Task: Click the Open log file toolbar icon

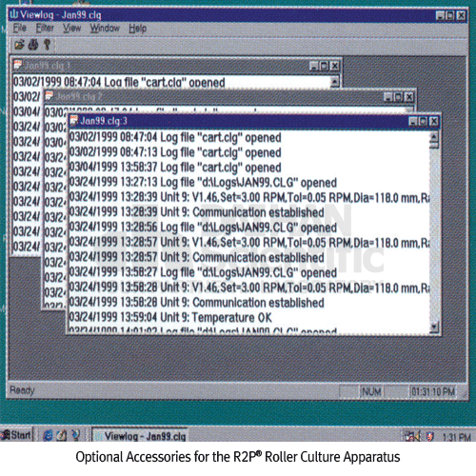Action: pyautogui.click(x=19, y=45)
